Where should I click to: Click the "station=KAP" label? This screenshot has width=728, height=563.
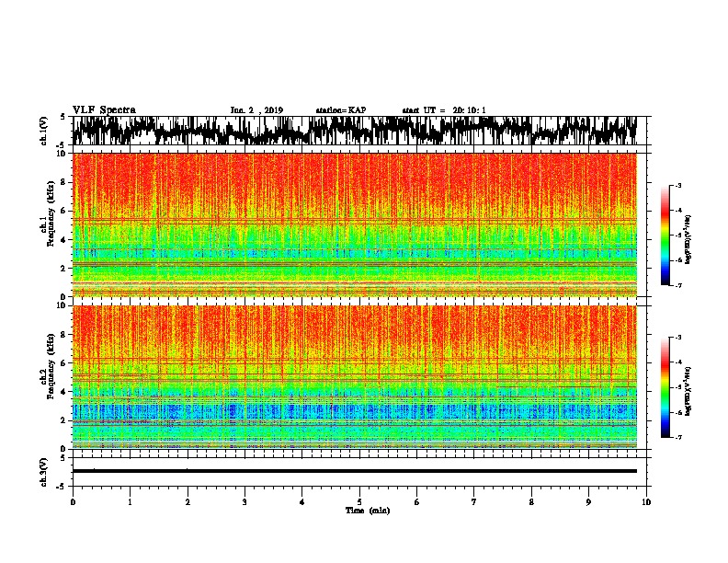tap(341, 110)
